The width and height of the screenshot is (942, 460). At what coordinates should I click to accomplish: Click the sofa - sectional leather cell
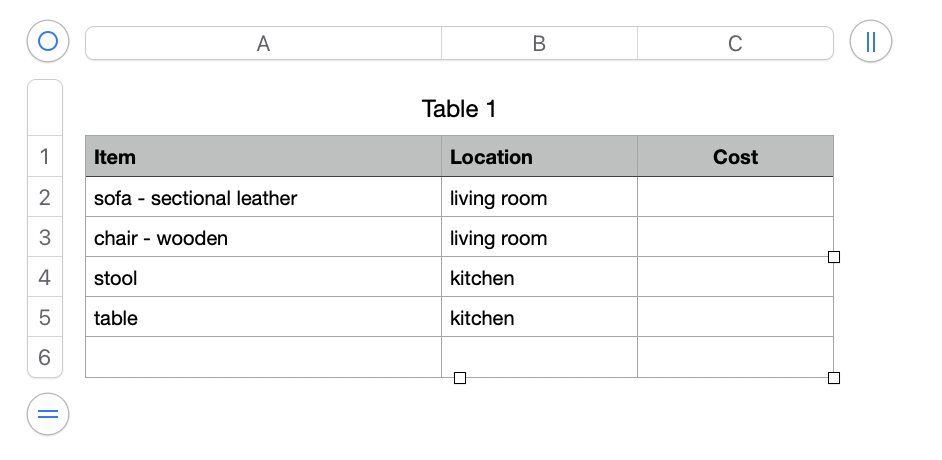(x=263, y=198)
